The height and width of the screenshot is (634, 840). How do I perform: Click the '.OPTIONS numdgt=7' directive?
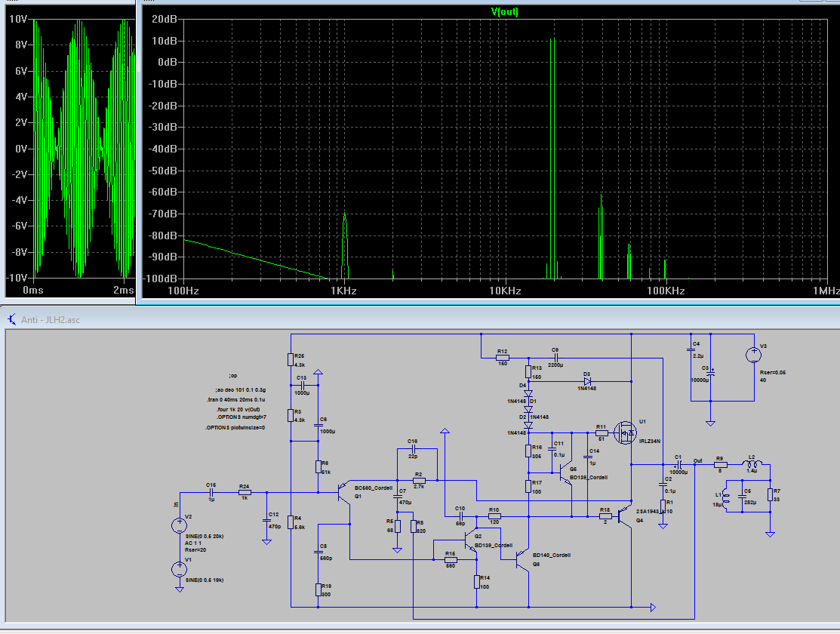(241, 417)
